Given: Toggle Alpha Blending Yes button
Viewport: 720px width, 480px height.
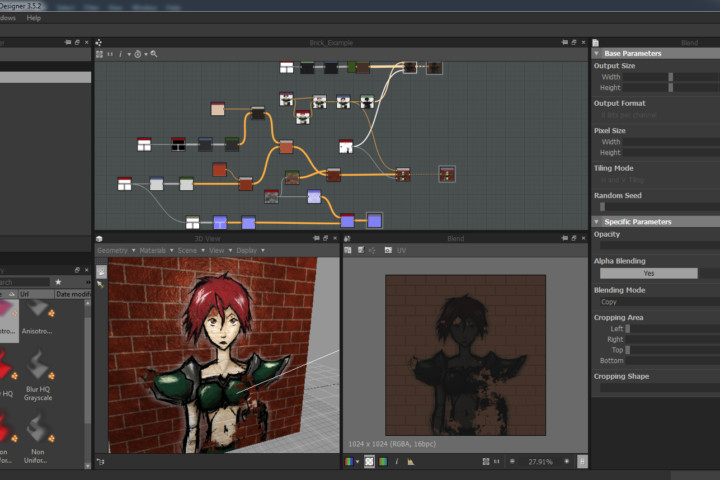Looking at the screenshot, I should tap(648, 273).
